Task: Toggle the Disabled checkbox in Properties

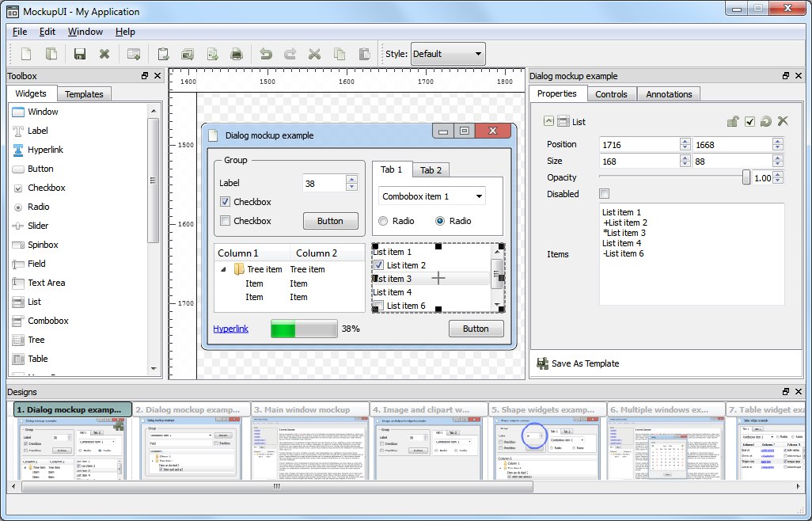Action: [605, 194]
